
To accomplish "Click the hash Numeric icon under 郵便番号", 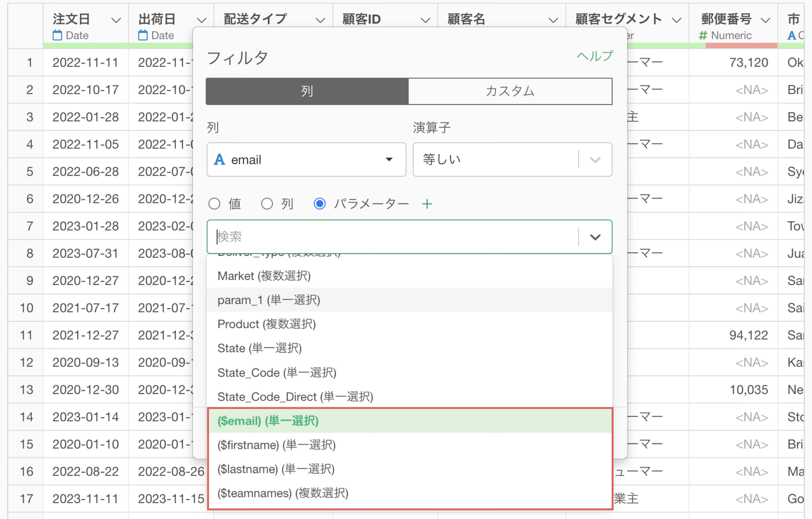I will click(703, 35).
